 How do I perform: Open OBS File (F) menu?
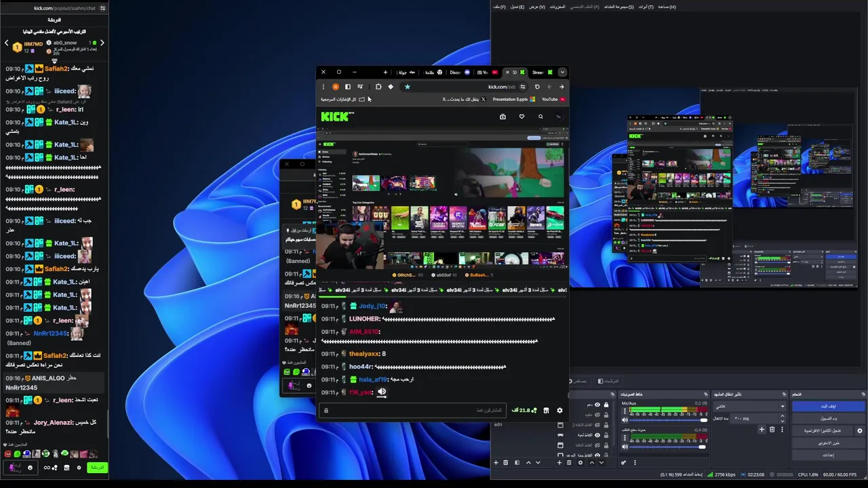(x=500, y=7)
